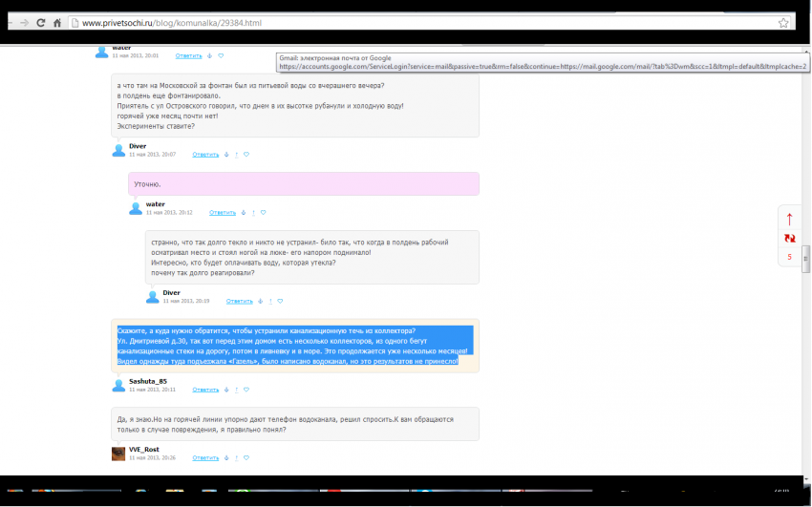The height and width of the screenshot is (507, 812).
Task: Click the red refresh comments icon on right
Action: pos(789,239)
